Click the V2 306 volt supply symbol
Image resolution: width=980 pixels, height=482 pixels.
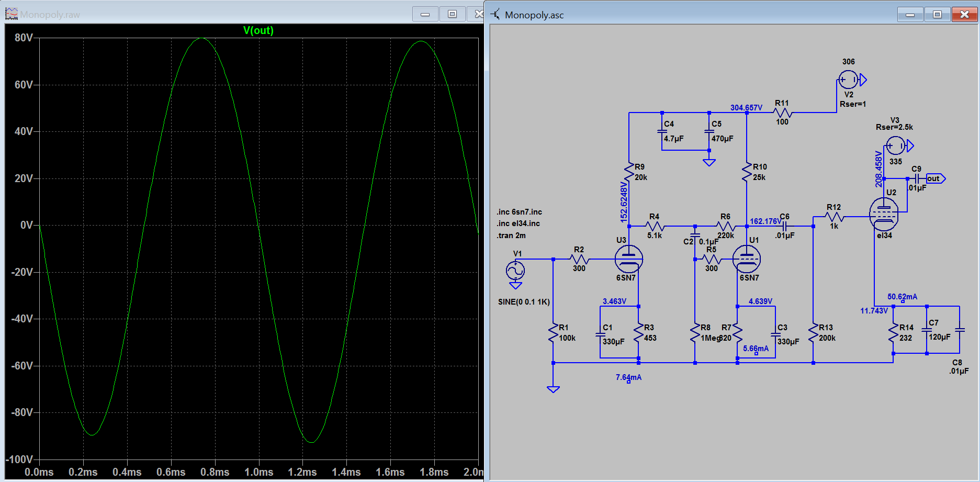pos(848,80)
